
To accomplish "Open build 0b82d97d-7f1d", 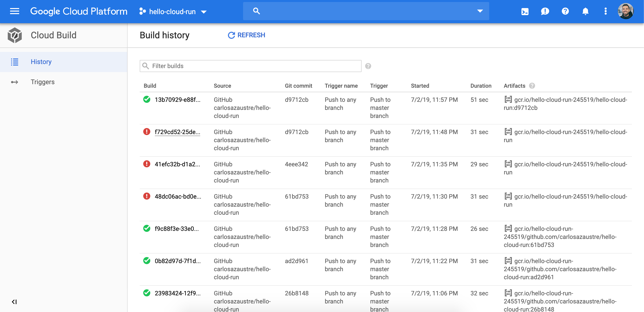I will click(x=178, y=261).
